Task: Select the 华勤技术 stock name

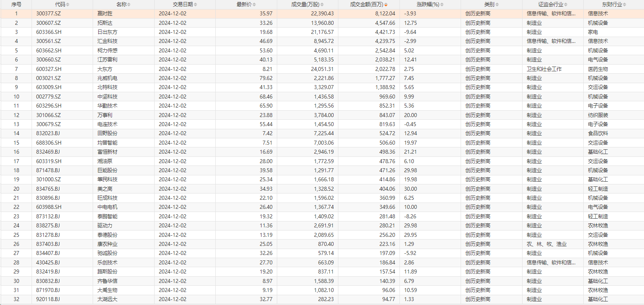Action: point(107,106)
